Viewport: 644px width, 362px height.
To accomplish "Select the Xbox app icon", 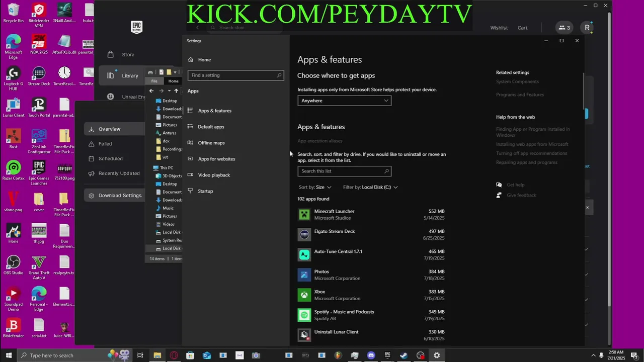I will [304, 295].
